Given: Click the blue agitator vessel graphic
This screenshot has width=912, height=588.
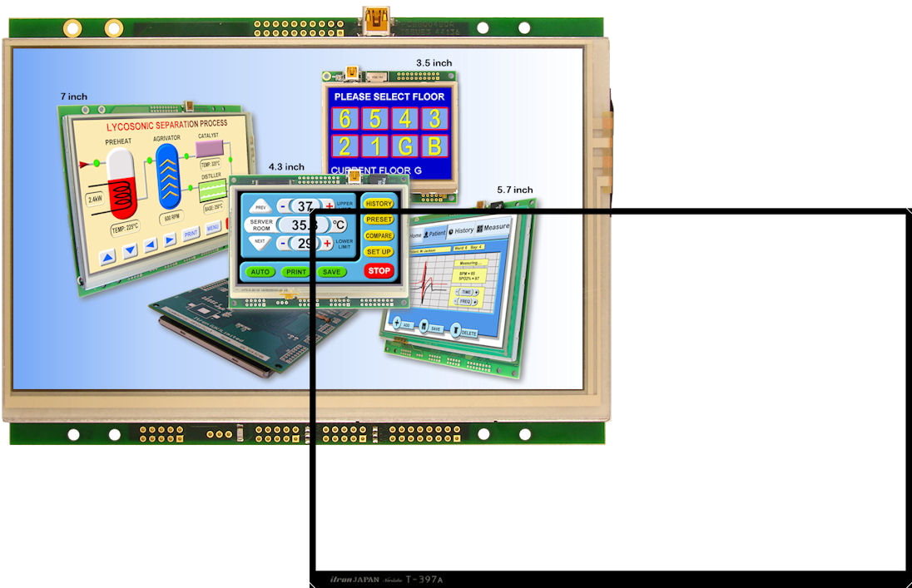Looking at the screenshot, I should click(x=168, y=175).
